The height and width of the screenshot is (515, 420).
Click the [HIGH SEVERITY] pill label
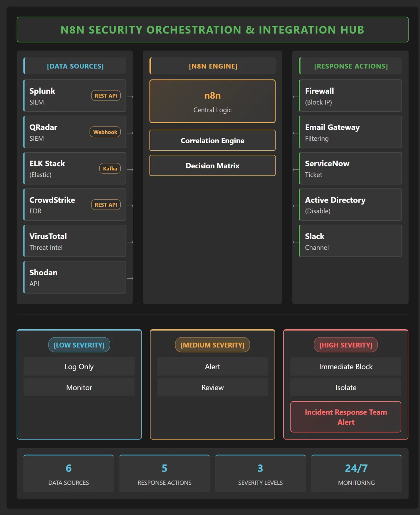[346, 345]
